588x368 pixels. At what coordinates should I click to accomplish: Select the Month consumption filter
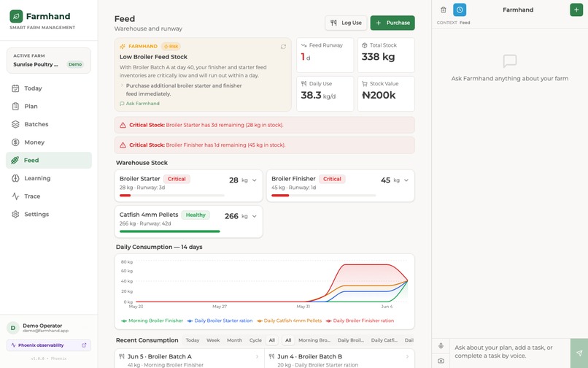[234, 340]
